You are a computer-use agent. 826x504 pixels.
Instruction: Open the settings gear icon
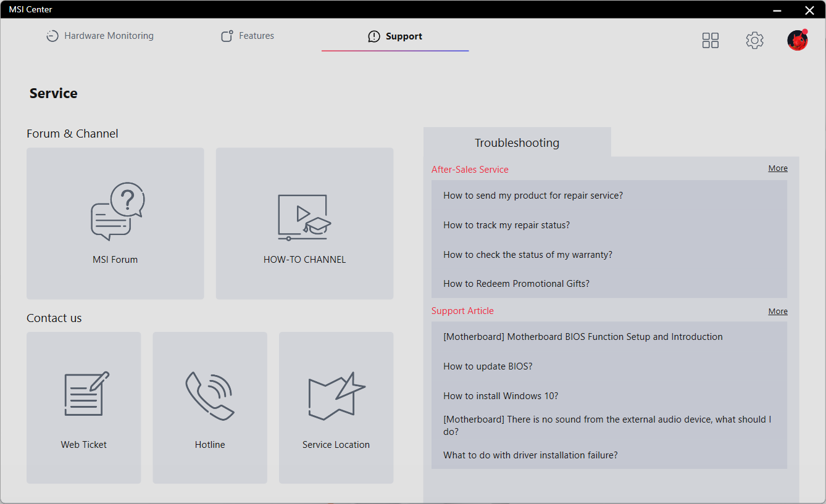pos(754,41)
